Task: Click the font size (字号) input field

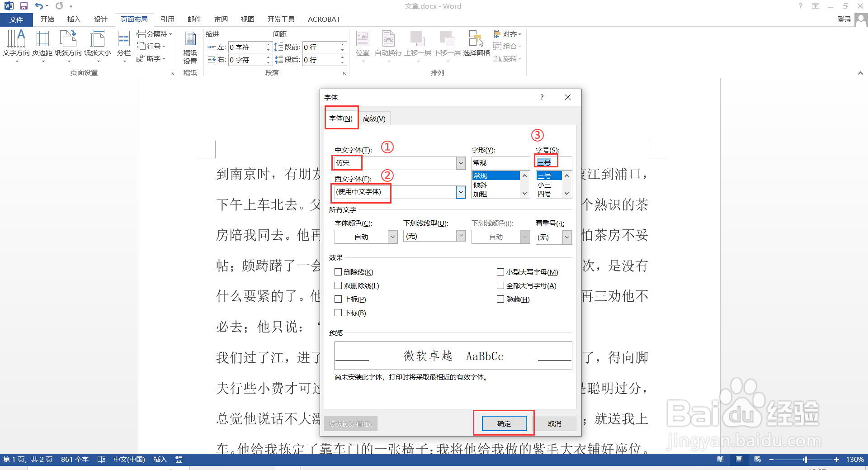Action: (x=554, y=163)
